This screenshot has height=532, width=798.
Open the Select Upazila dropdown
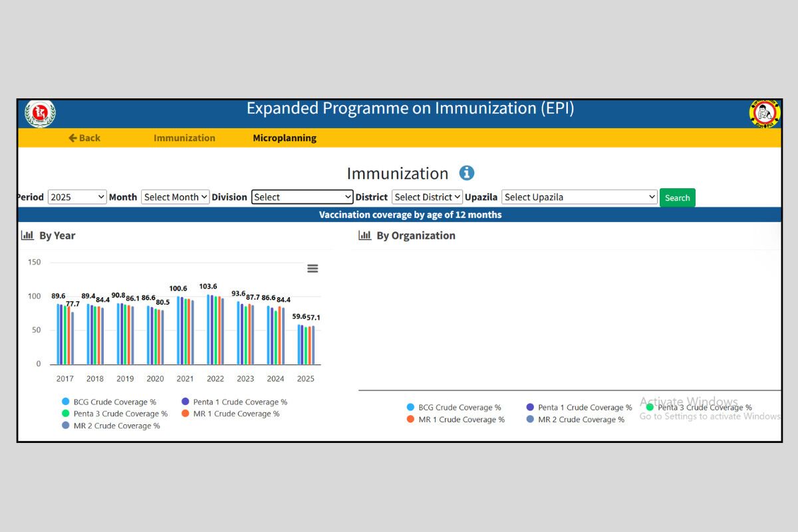coord(579,197)
